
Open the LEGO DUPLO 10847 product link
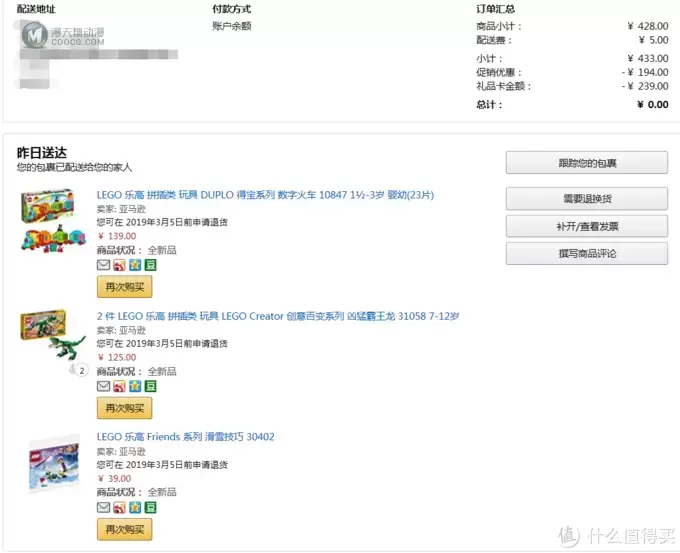click(265, 195)
